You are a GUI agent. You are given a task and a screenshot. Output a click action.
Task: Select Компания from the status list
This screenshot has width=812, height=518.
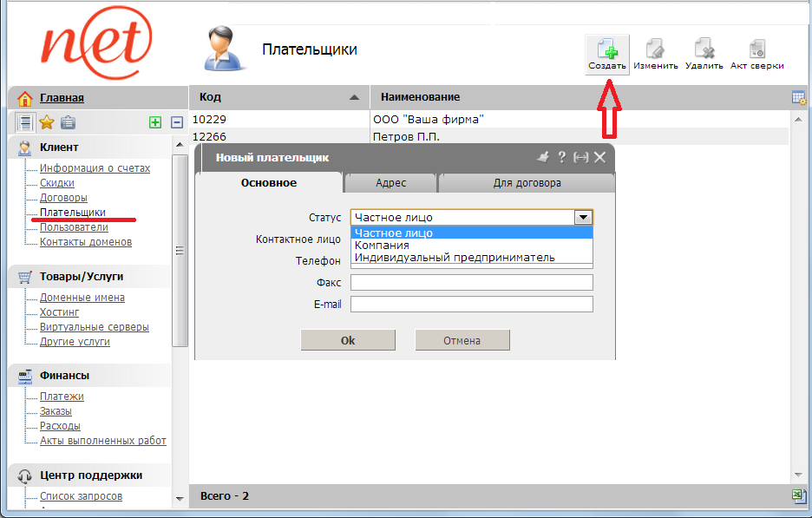coord(382,246)
